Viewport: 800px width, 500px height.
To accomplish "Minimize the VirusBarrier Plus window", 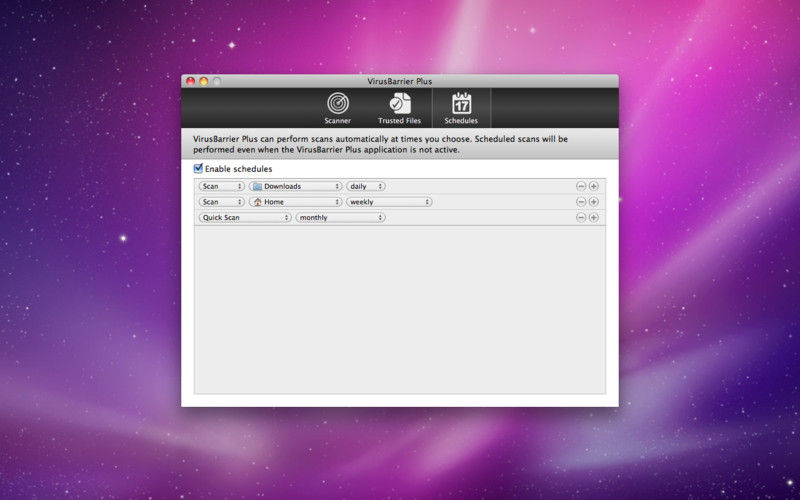I will point(204,81).
